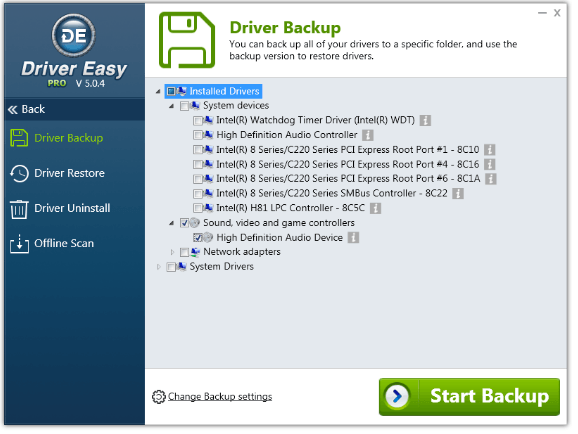
Task: Check the System devices checkbox
Action: (184, 106)
